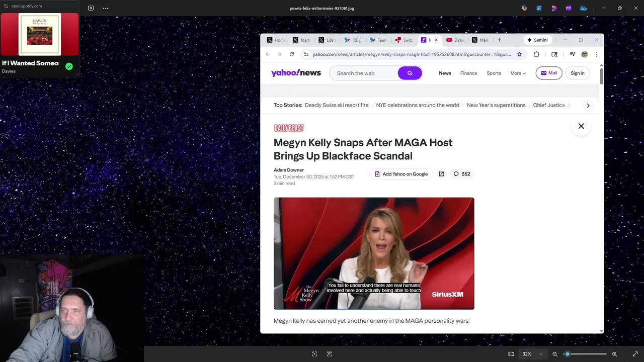Open the OneDrive cloud icon in Photos
The height and width of the screenshot is (362, 644).
point(584,8)
